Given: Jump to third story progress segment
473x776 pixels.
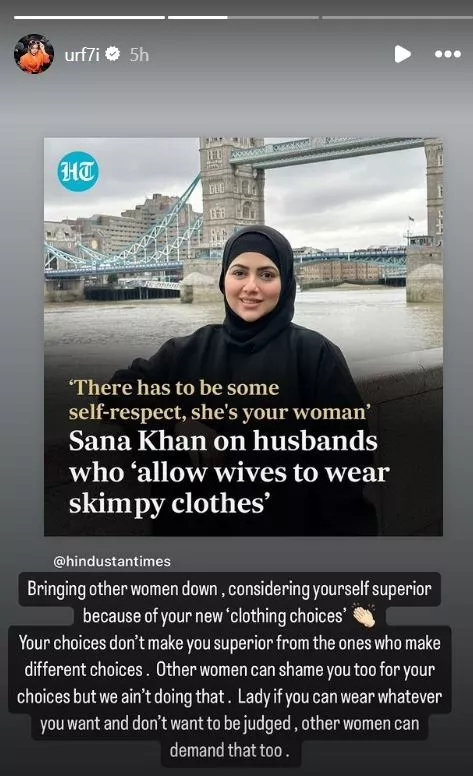Looking at the screenshot, I should pos(397,17).
